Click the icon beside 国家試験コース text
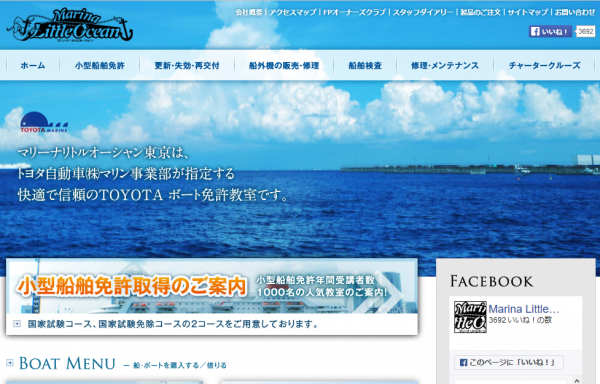 pyautogui.click(x=17, y=324)
